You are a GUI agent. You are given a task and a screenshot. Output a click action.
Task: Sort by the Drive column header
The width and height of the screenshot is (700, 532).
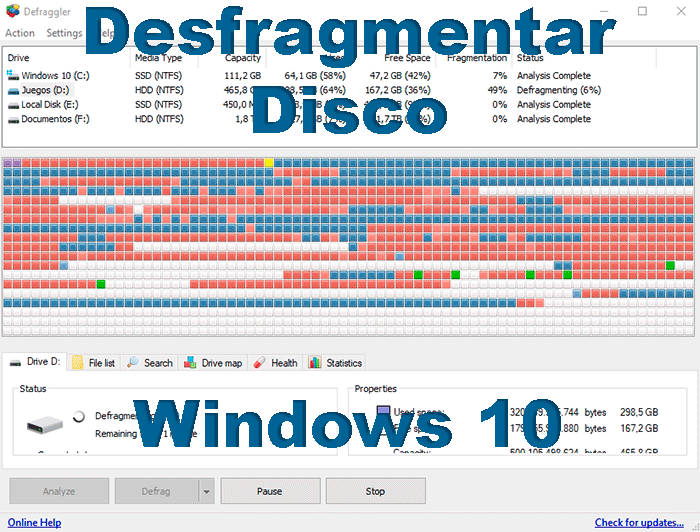click(18, 58)
